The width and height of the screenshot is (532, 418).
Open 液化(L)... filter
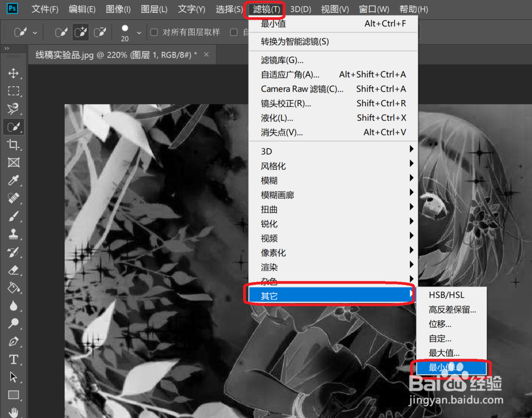[333, 118]
